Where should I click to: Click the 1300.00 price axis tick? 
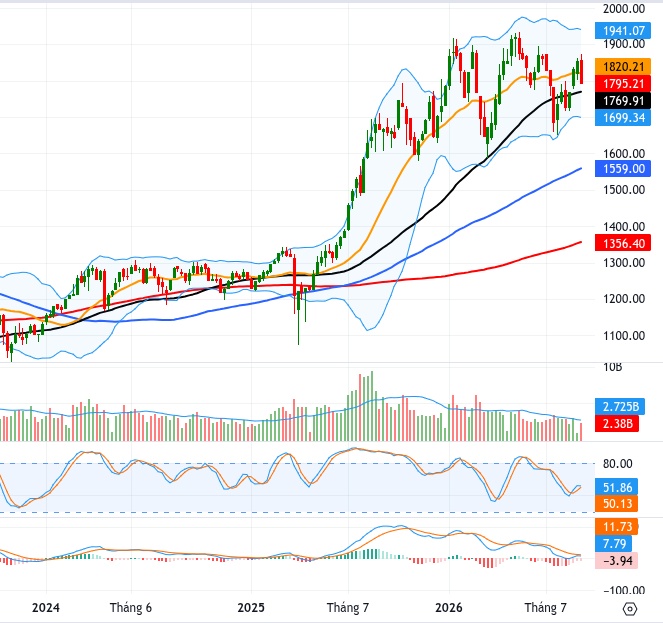(x=624, y=263)
